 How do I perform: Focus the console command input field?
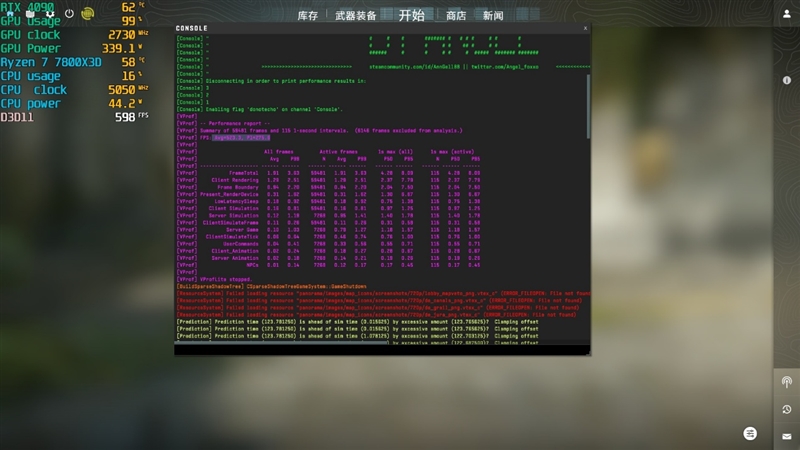(382, 350)
